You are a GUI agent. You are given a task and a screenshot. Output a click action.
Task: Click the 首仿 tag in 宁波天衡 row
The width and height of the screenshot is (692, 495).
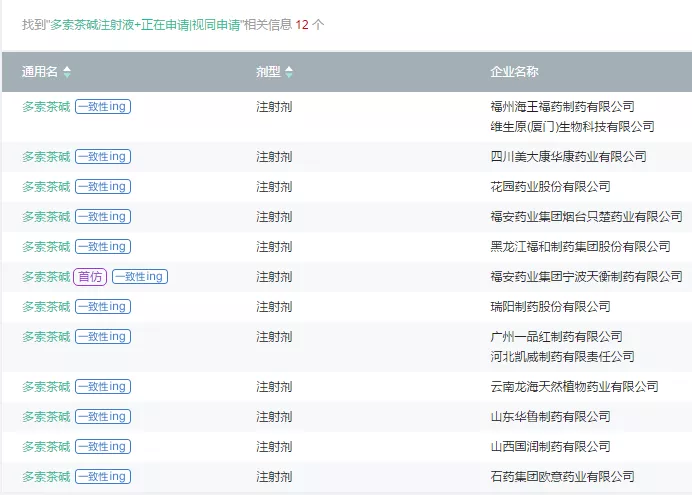(x=90, y=277)
